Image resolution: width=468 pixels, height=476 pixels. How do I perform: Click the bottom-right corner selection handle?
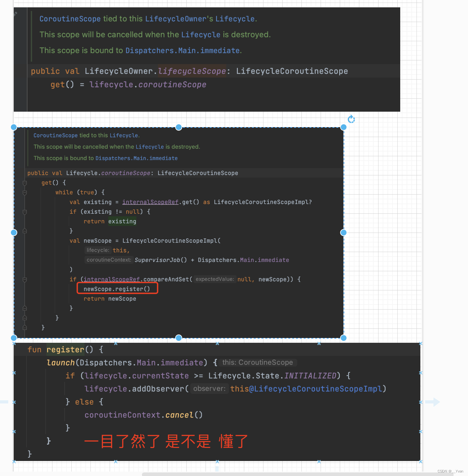click(x=344, y=338)
